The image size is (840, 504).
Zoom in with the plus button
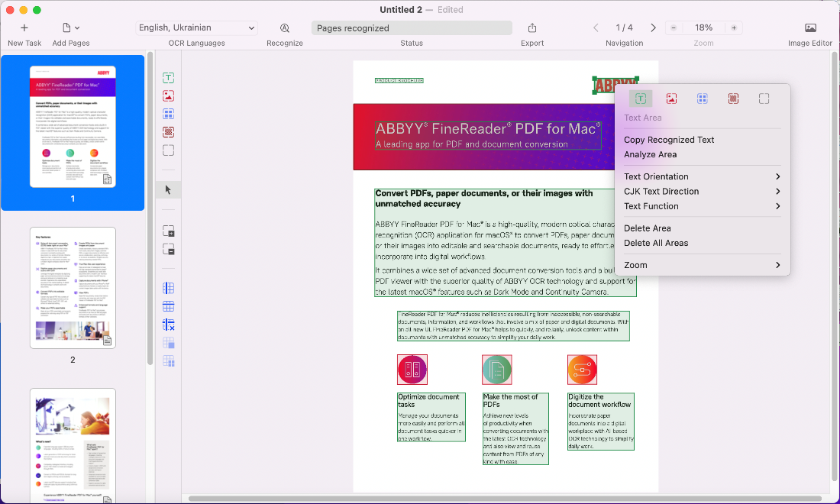[x=734, y=27]
